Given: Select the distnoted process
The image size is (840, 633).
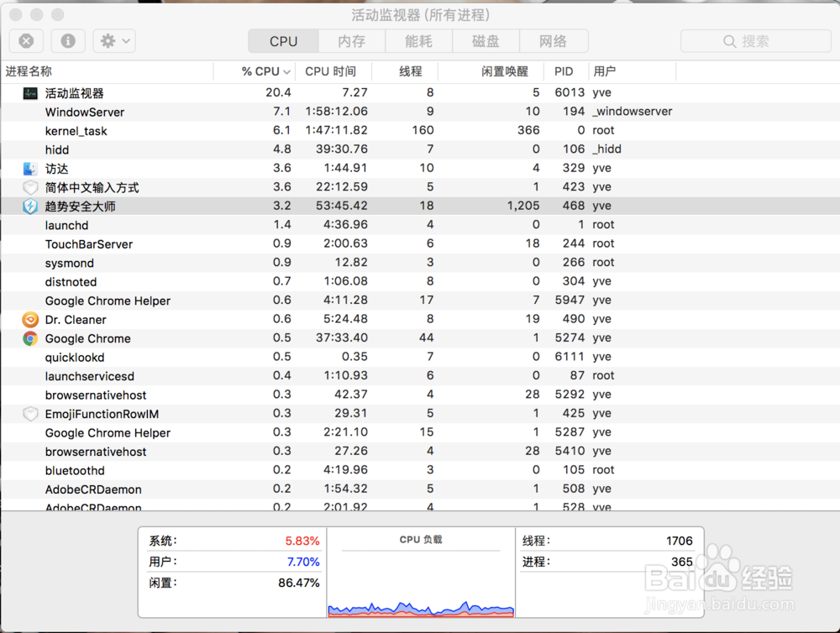Looking at the screenshot, I should (x=420, y=282).
